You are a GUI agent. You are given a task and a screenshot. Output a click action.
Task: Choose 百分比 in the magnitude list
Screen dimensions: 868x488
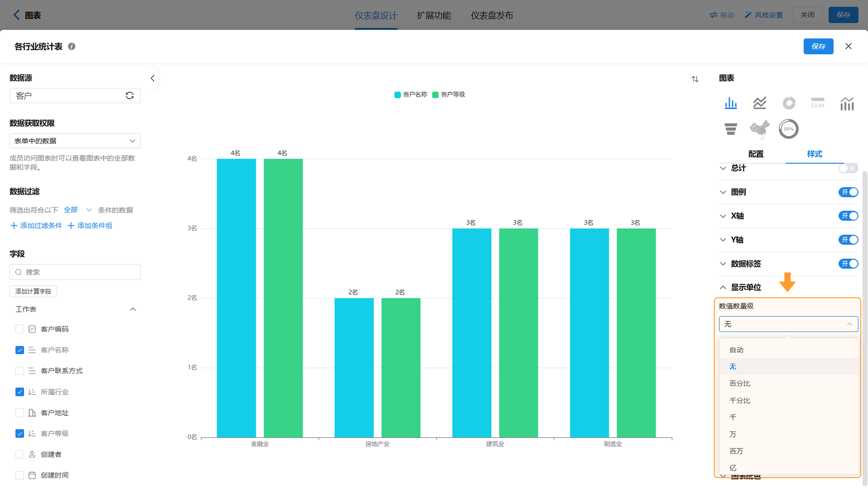740,383
